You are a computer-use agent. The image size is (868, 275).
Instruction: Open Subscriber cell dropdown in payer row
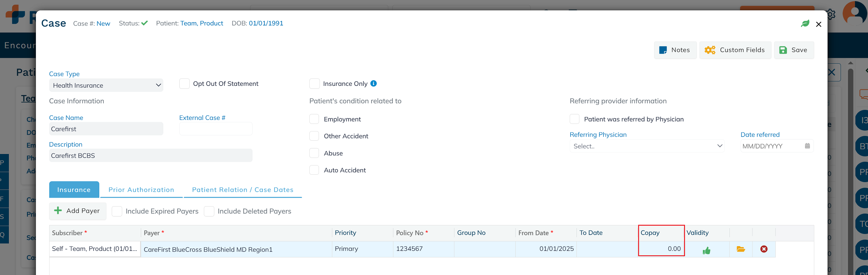coord(95,249)
